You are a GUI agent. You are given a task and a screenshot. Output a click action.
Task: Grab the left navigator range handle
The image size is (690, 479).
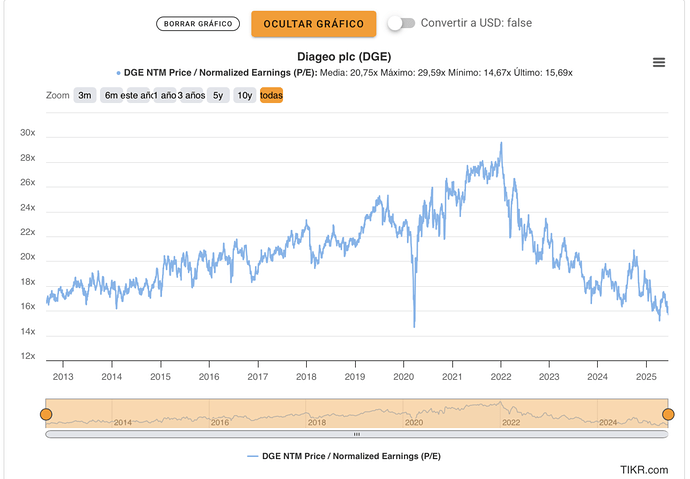46,414
